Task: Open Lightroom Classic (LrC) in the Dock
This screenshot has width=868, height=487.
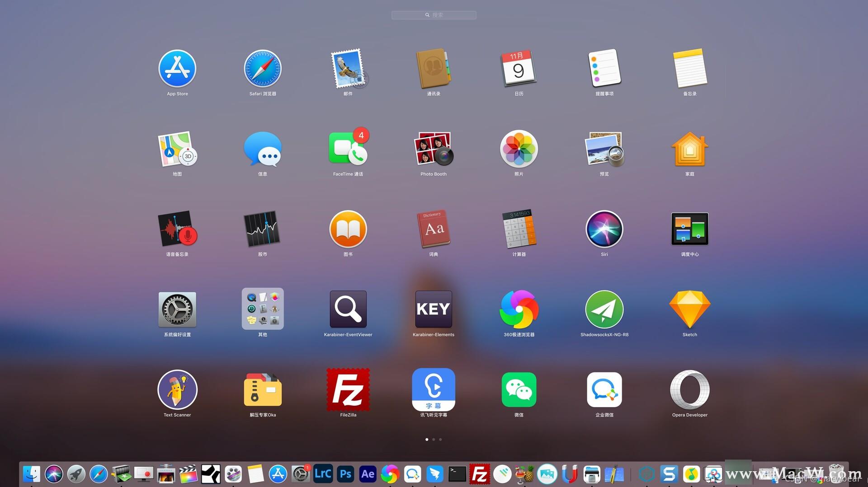Action: click(323, 474)
